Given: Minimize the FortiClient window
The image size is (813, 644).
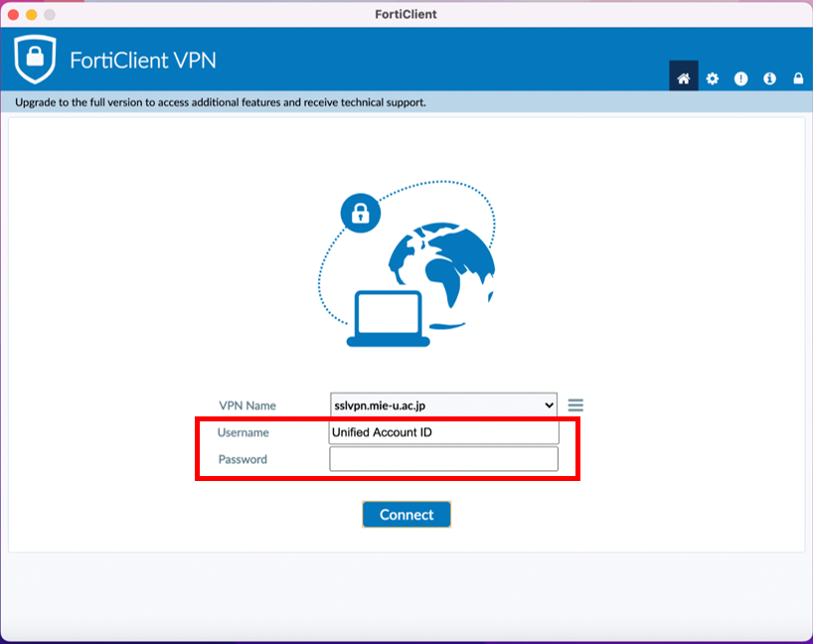Looking at the screenshot, I should click(x=32, y=15).
